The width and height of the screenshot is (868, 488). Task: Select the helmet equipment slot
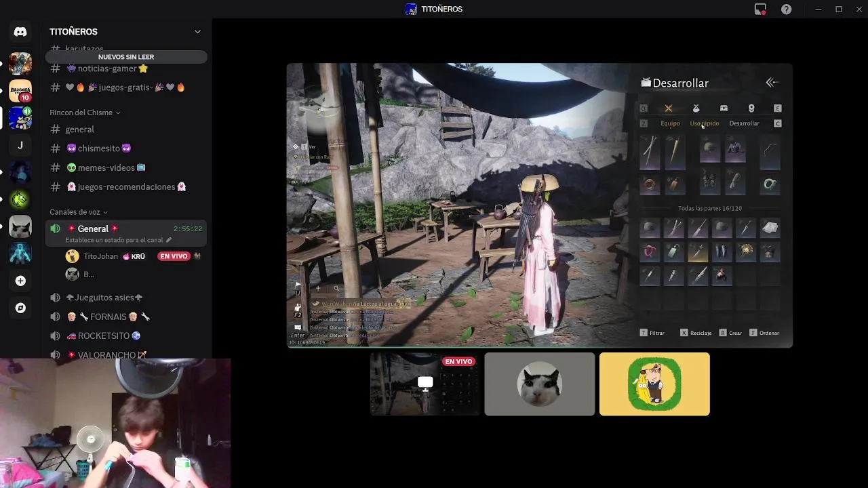[x=710, y=149]
